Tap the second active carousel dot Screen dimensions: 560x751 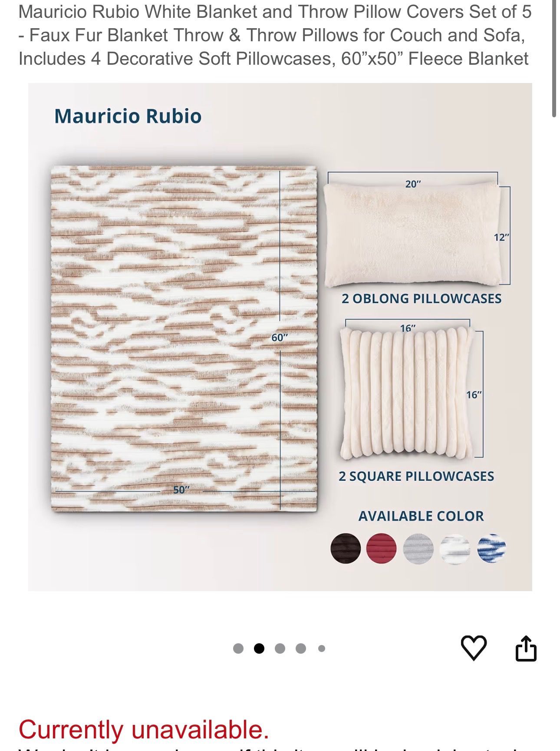click(x=259, y=648)
